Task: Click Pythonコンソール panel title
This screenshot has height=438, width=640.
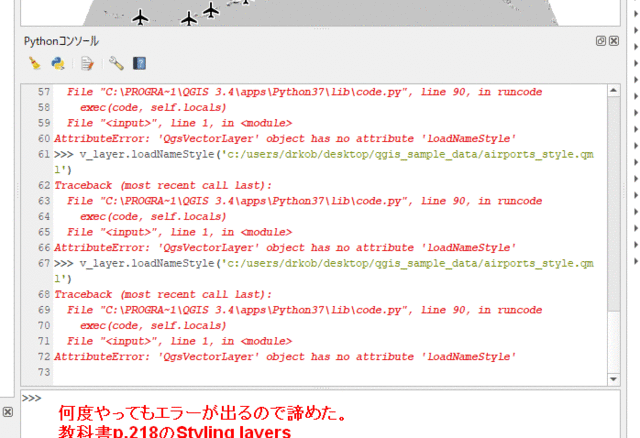Action: click(61, 41)
